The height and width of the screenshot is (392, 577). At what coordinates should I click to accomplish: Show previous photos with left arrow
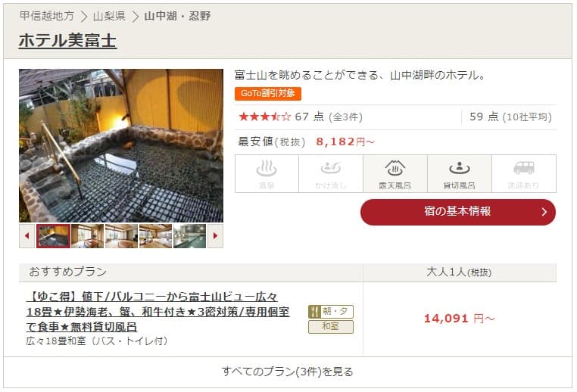(x=27, y=235)
